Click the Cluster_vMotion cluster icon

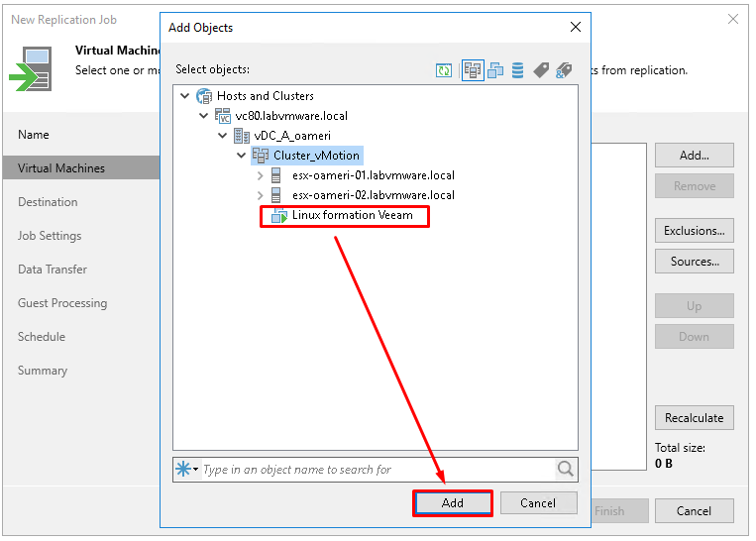(261, 156)
